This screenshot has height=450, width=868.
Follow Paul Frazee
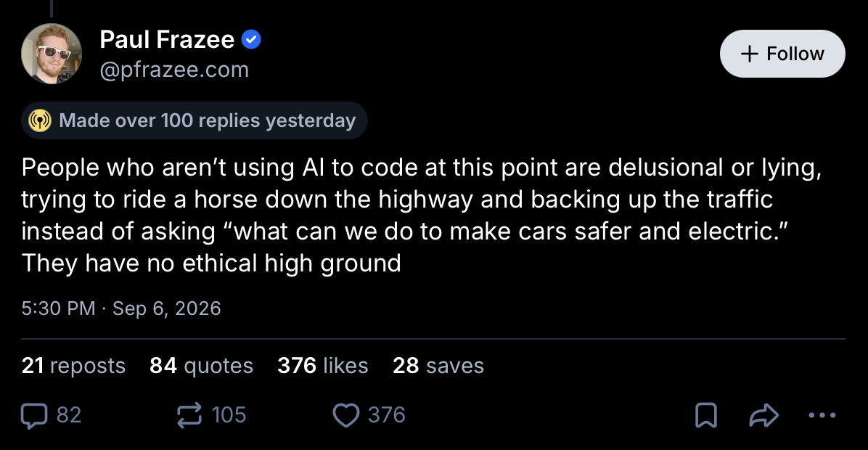[782, 54]
